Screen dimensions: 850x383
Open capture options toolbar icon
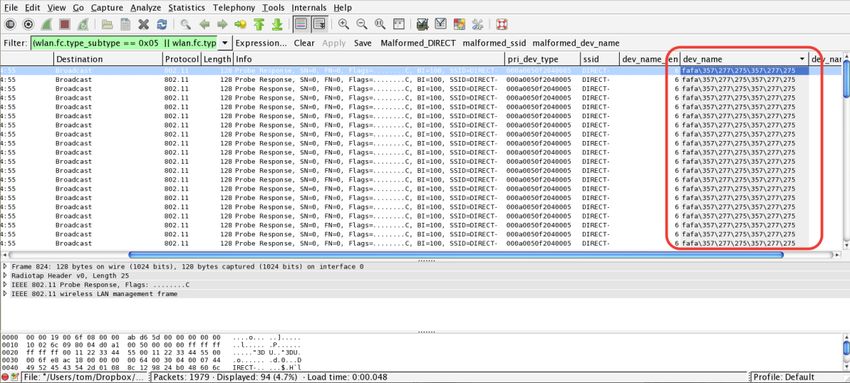click(x=29, y=24)
